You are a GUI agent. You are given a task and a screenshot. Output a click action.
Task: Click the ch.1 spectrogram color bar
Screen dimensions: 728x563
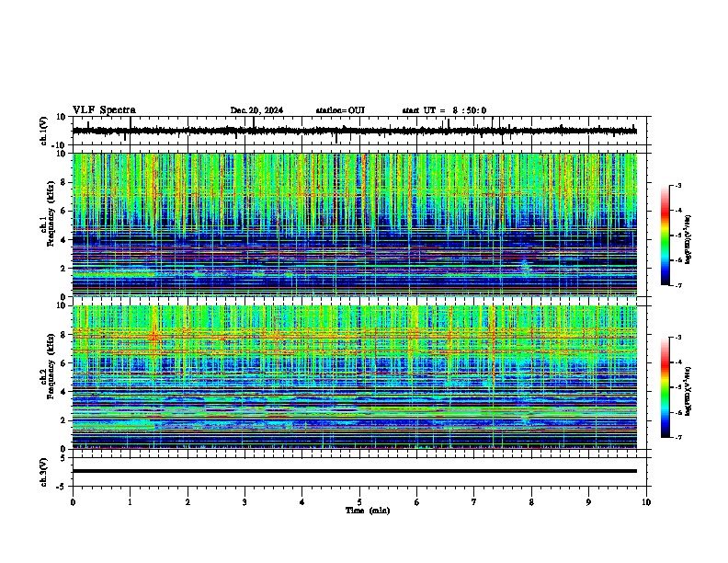pos(665,236)
